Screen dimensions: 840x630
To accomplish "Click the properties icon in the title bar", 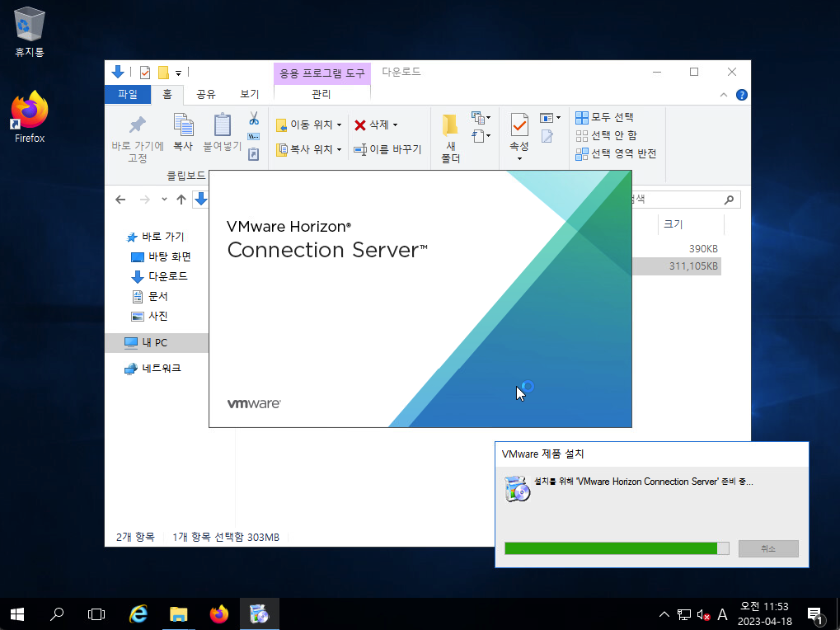I will 145,73.
